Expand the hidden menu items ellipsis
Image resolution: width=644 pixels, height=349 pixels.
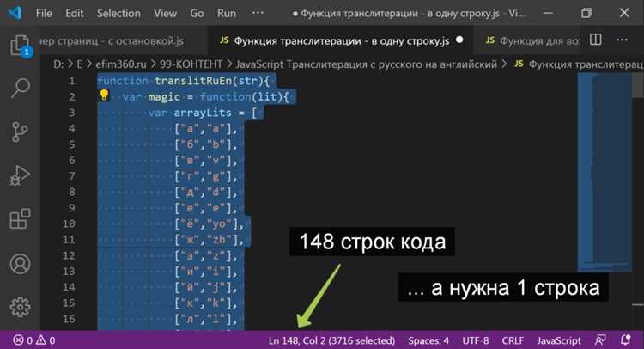[x=258, y=13]
